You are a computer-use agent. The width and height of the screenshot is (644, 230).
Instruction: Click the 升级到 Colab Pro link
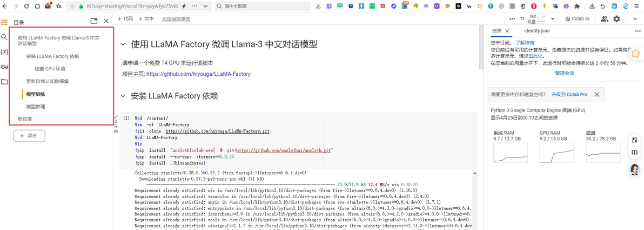[x=569, y=94]
